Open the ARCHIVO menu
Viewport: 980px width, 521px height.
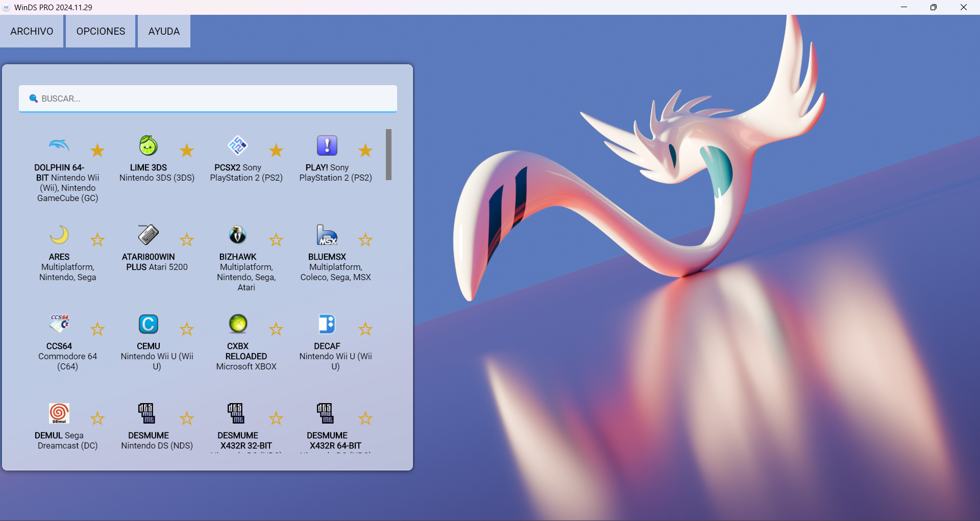coord(32,31)
